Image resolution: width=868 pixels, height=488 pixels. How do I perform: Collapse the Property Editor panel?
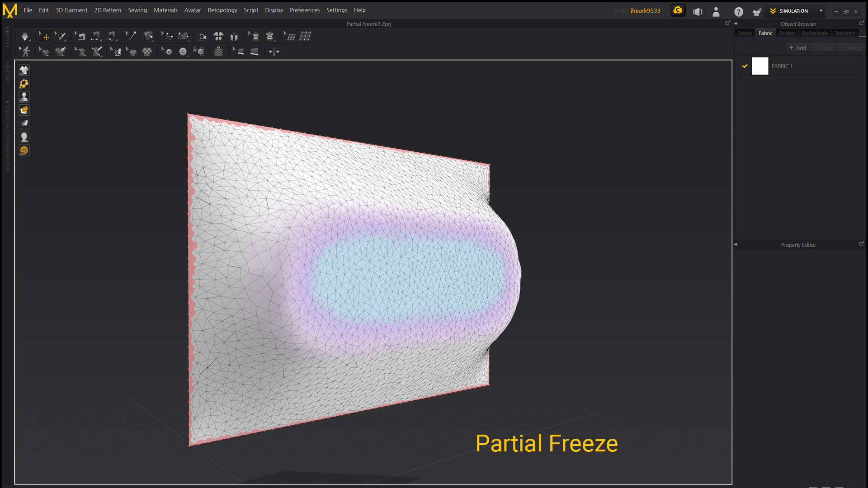click(736, 244)
